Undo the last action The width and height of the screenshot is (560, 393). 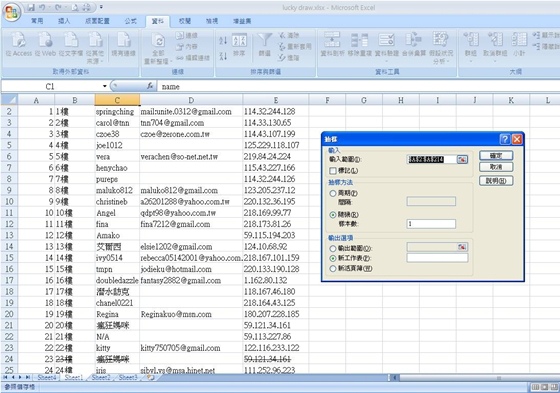[x=42, y=7]
